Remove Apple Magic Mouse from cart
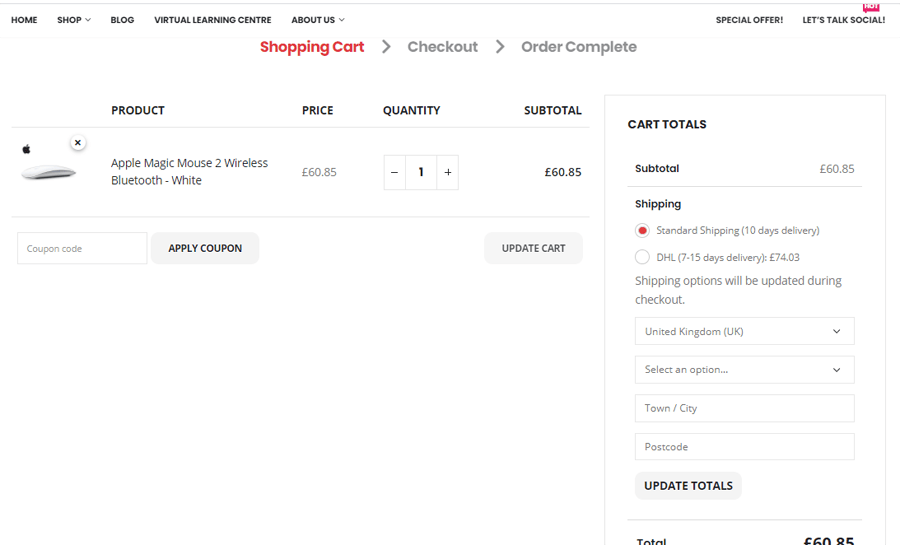The height and width of the screenshot is (545, 900). point(78,143)
